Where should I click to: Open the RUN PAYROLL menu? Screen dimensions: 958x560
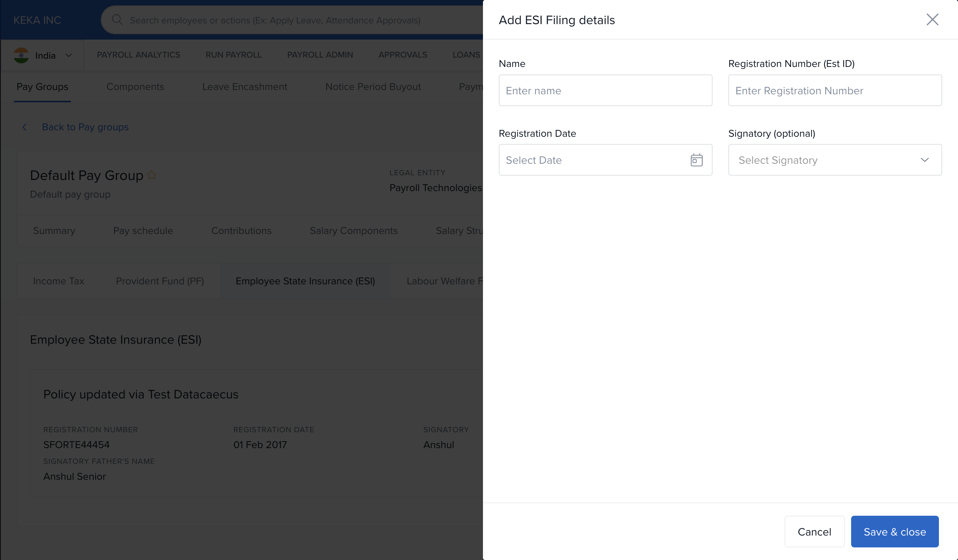(x=234, y=55)
